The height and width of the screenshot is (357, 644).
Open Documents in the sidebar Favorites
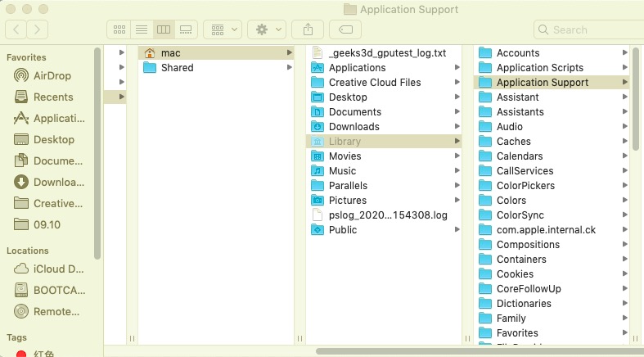point(49,160)
